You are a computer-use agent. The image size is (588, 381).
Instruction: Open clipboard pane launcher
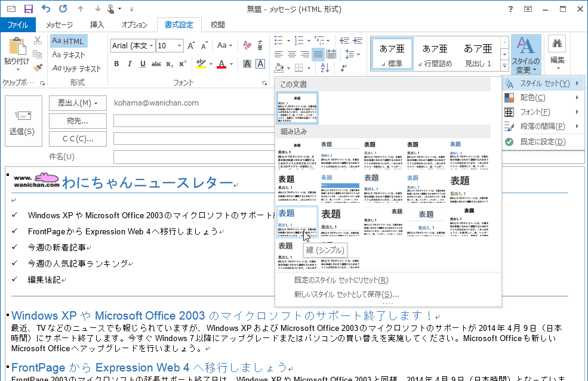point(42,83)
